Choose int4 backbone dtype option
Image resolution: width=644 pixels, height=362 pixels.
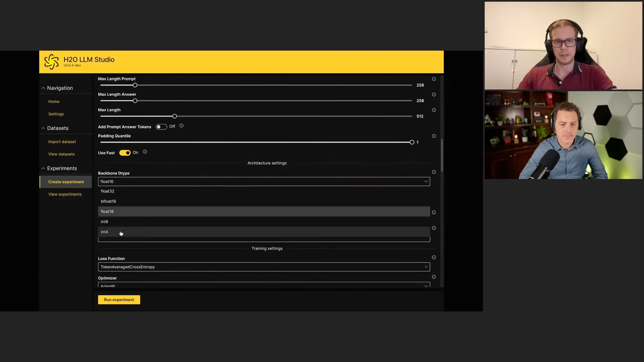click(x=264, y=232)
